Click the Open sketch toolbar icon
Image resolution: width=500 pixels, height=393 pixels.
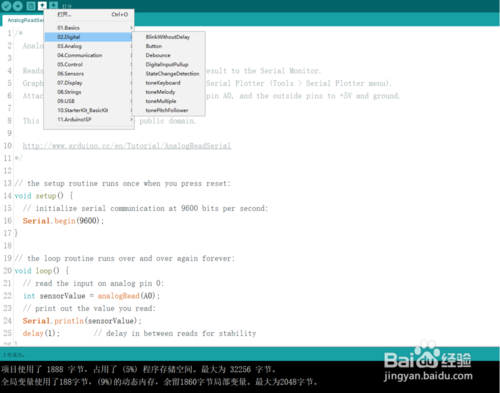42,6
